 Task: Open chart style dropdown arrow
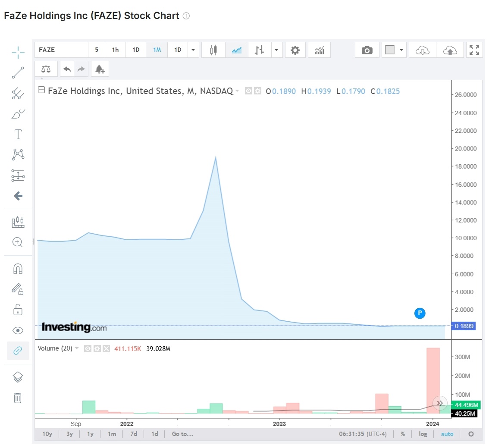pos(276,50)
